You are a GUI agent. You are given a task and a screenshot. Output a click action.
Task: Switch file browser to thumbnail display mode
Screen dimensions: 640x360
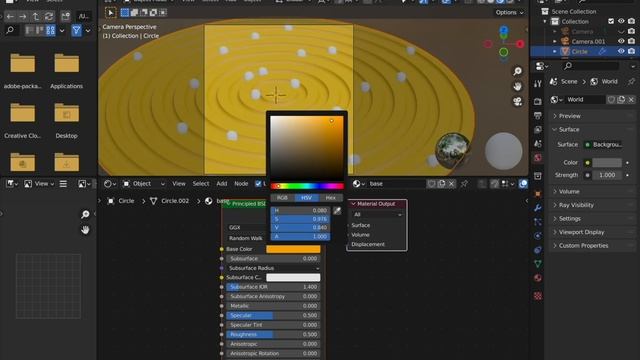point(51,30)
